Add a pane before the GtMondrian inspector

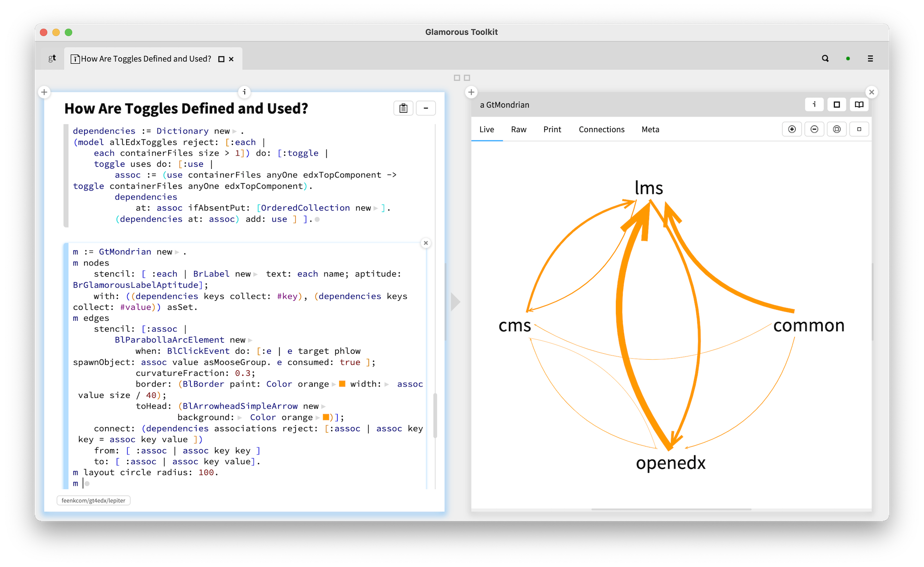(x=471, y=92)
